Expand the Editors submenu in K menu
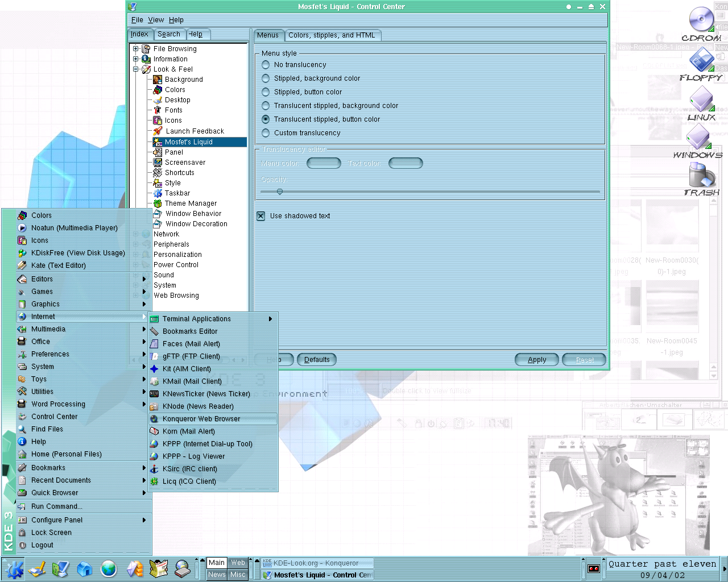 pos(83,279)
